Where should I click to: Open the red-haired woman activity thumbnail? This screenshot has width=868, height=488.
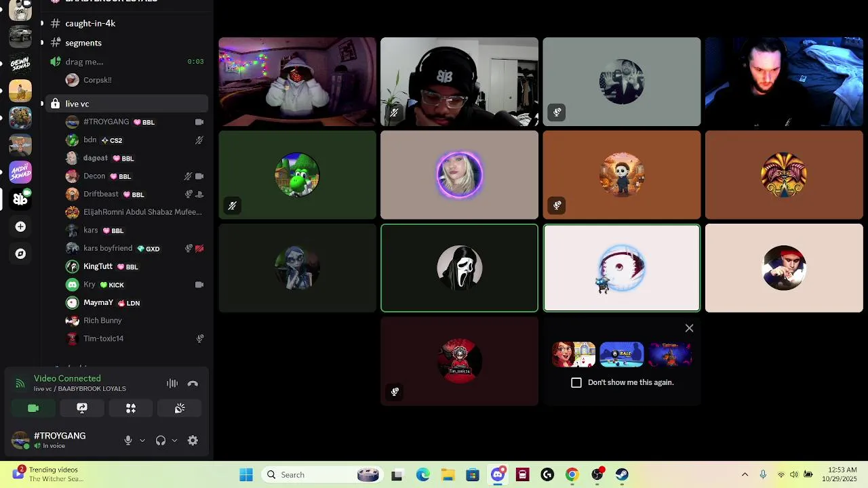coord(574,354)
